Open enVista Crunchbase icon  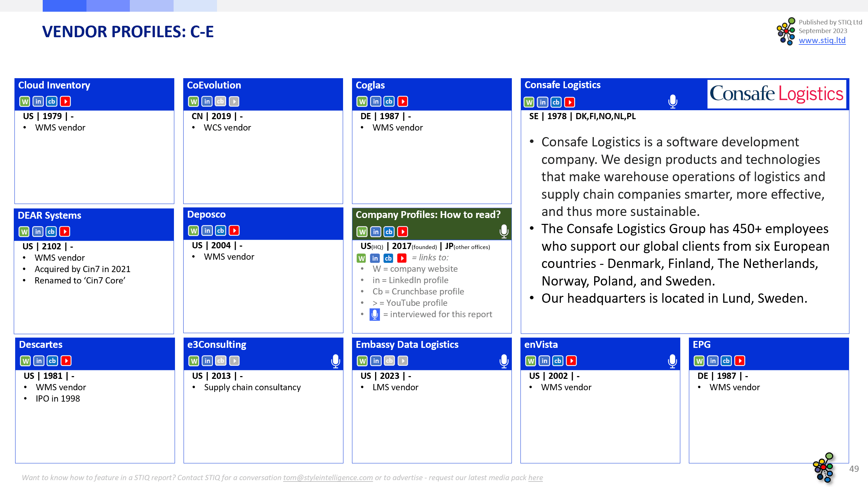[558, 361]
